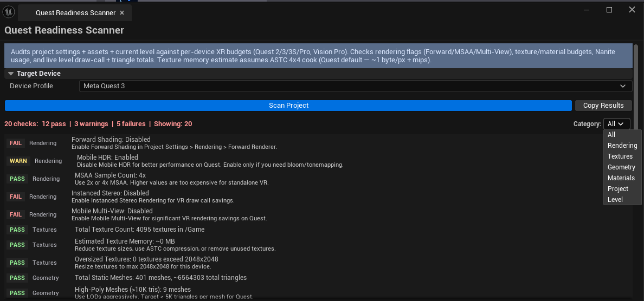Screen dimensions: 644x301
Task: Click the Disable Mobile HDR hint text
Action: (210, 165)
